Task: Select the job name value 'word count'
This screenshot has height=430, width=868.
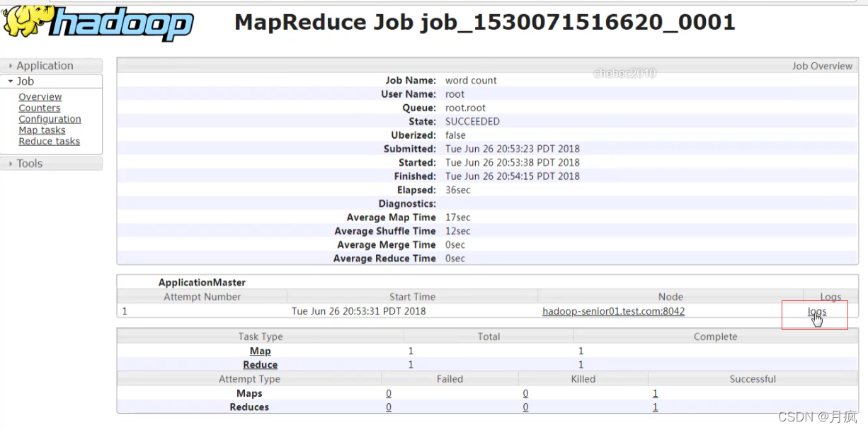Action: coord(471,81)
